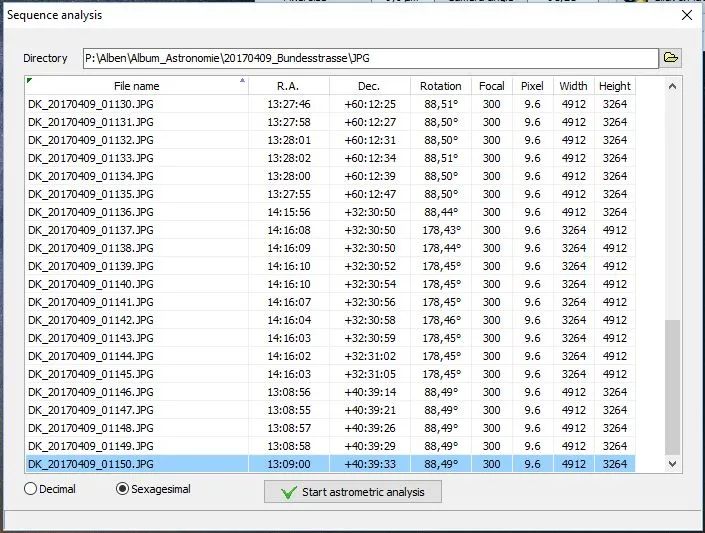Click the R.A. column header
705x533 pixels.
[x=288, y=86]
